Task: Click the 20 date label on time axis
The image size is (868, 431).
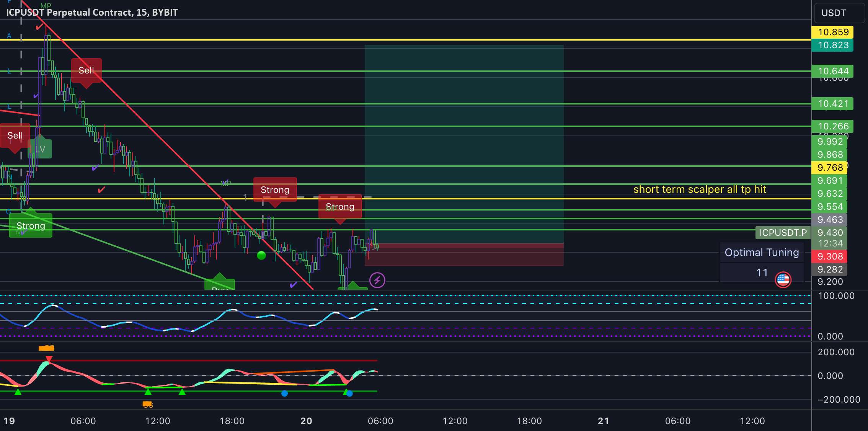Action: [x=306, y=421]
